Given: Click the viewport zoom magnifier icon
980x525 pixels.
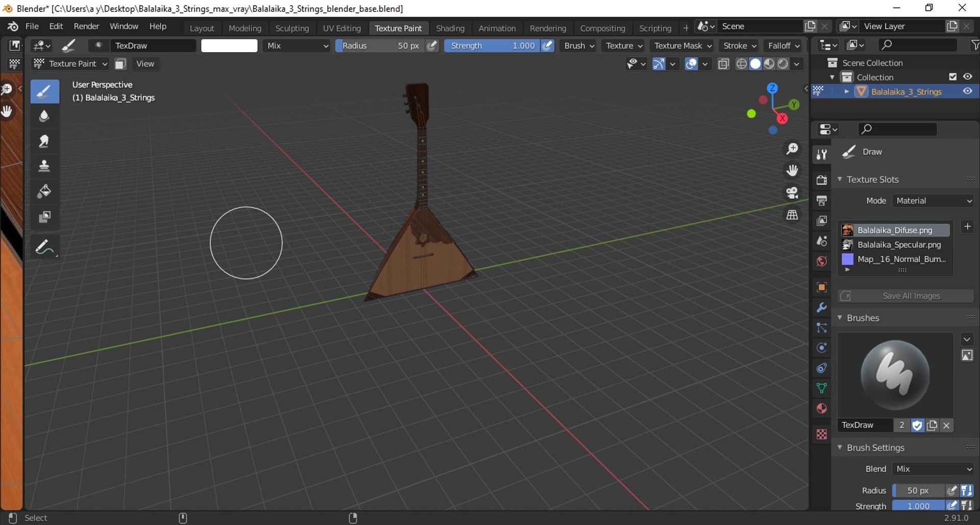Looking at the screenshot, I should (x=792, y=149).
